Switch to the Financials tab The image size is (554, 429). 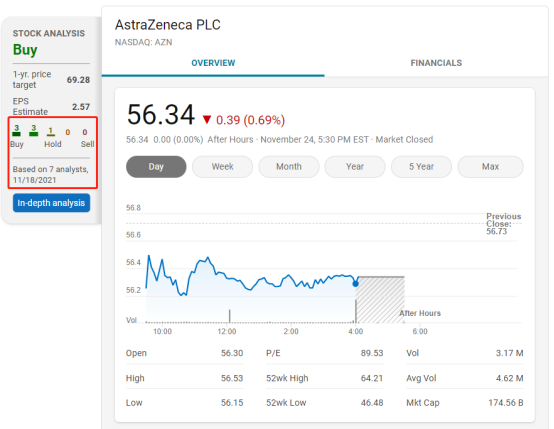click(x=436, y=63)
